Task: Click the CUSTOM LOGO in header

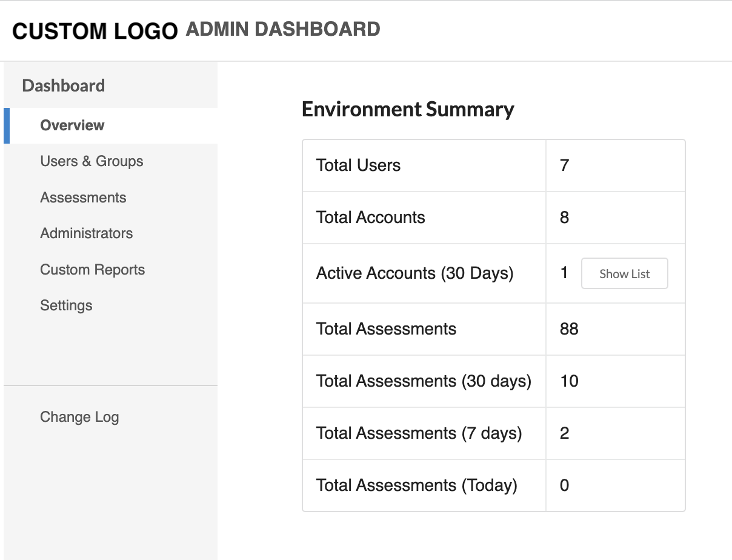Action: (x=95, y=31)
